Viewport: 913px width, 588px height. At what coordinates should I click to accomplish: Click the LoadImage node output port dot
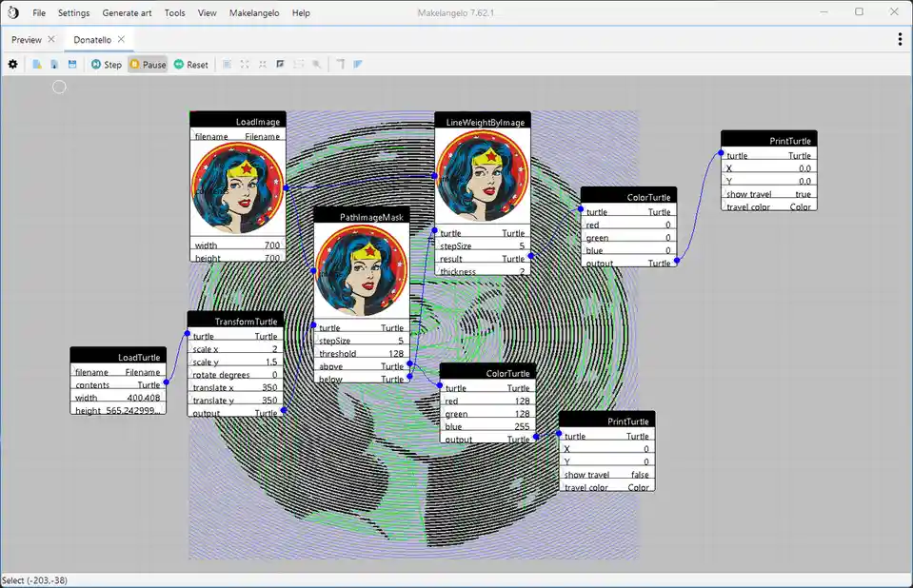[286, 187]
